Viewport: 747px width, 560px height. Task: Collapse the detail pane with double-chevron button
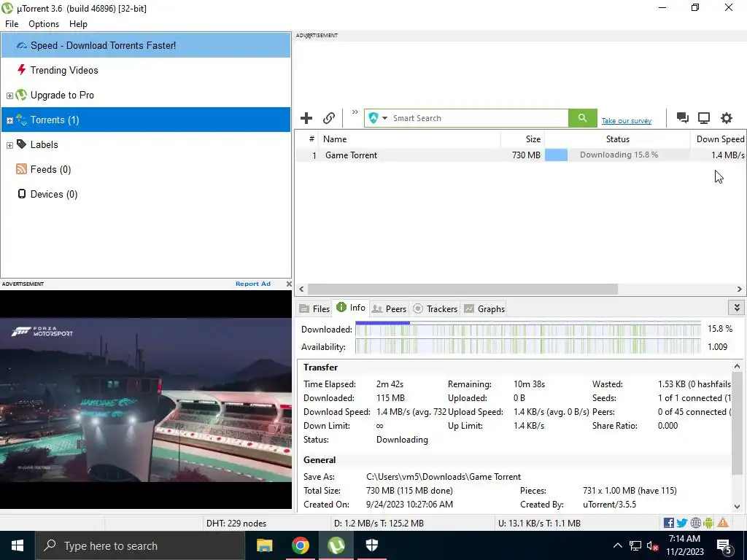click(x=737, y=308)
